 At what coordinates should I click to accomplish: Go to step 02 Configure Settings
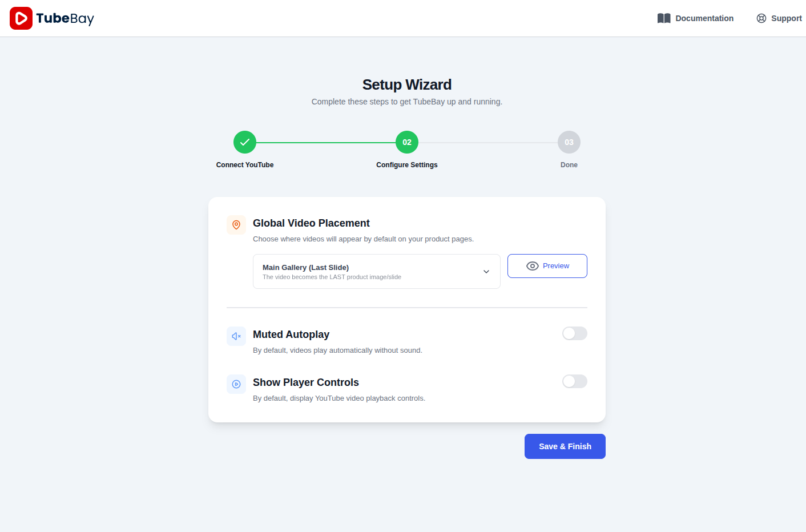click(407, 142)
